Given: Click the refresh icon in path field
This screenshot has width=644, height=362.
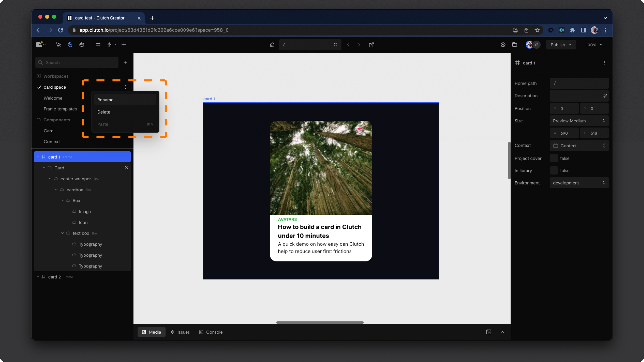Looking at the screenshot, I should 335,45.
